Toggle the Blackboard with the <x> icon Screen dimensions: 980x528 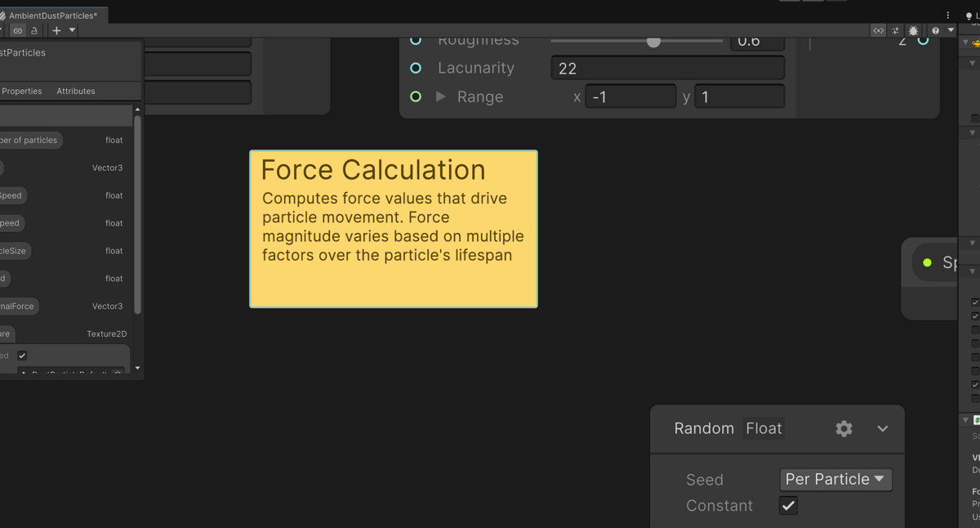click(x=879, y=30)
